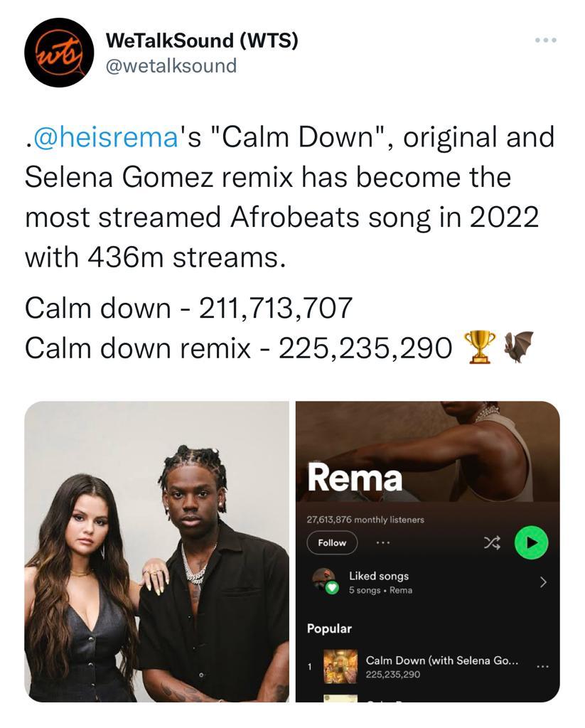
Task: Click the Liked songs avatar with heart badge
Action: tap(325, 581)
